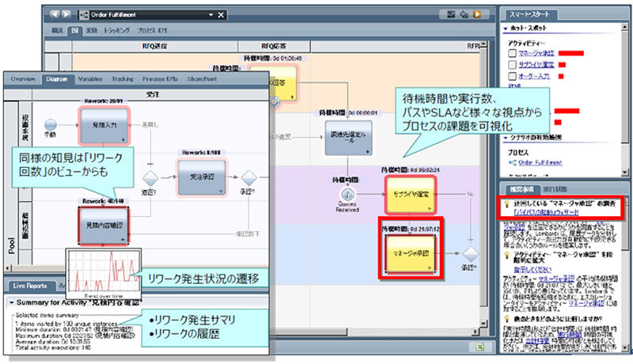Click the process icon beside Order Fulfillment
The height and width of the screenshot is (364, 633).
(84, 15)
